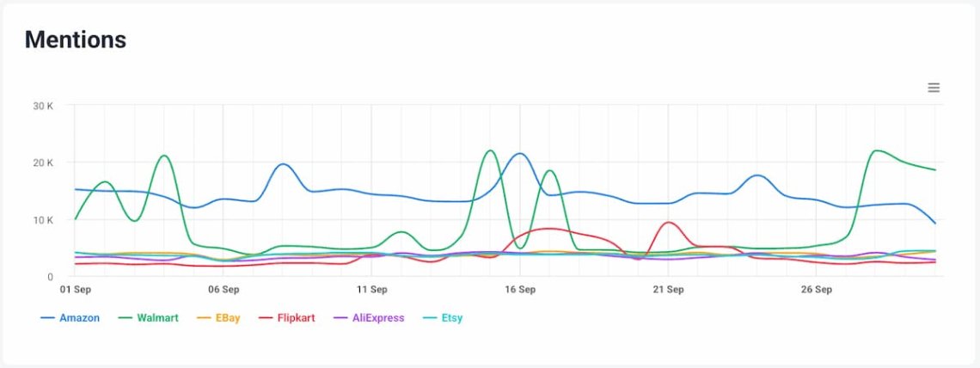Screen dimensions: 980x368
Task: Click the Mentions chart title
Action: coord(76,40)
